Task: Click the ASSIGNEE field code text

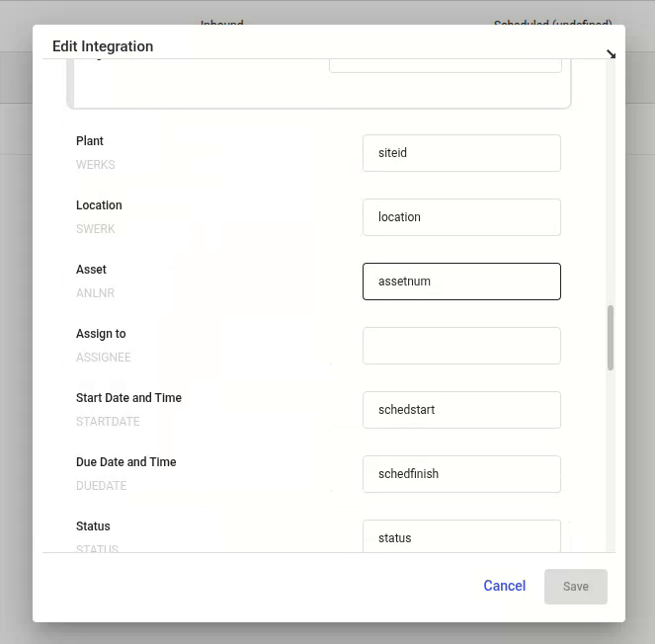Action: pyautogui.click(x=103, y=358)
